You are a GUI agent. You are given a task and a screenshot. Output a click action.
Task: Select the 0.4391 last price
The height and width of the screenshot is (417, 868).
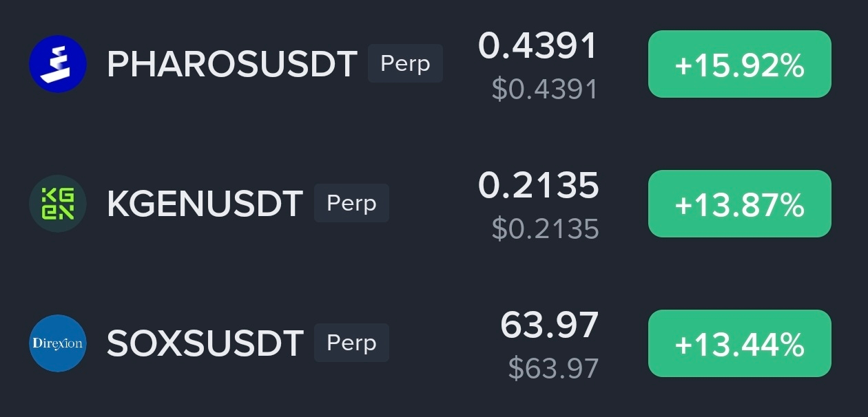click(x=539, y=46)
